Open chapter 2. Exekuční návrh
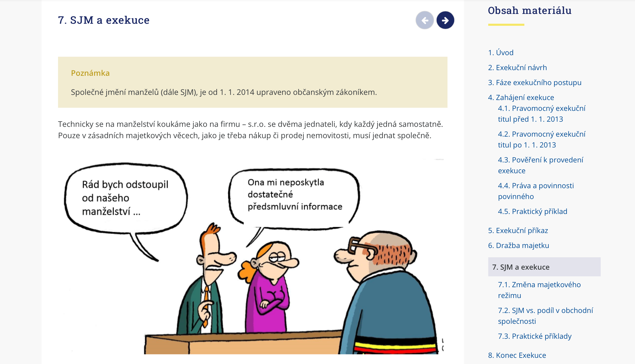 tap(517, 68)
